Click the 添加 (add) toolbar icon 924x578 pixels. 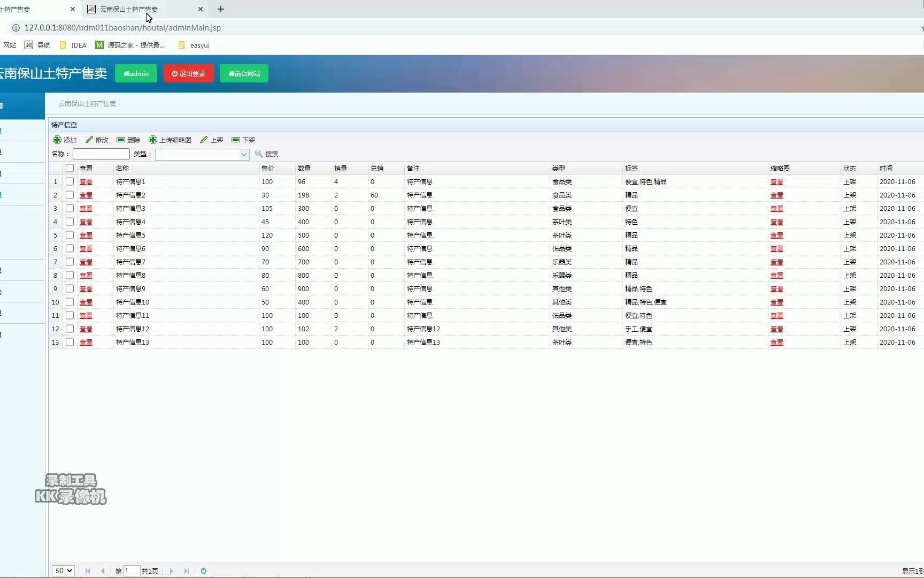[x=57, y=140]
